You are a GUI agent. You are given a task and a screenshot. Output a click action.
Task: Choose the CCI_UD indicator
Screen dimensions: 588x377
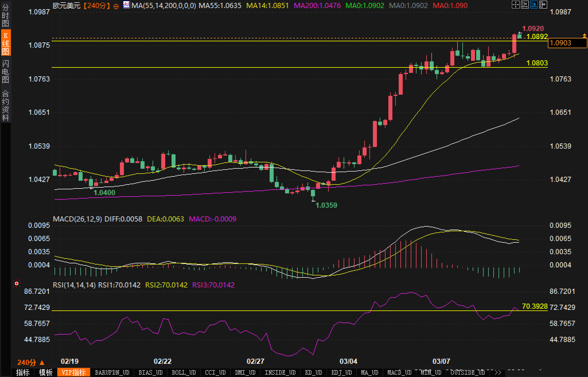click(x=215, y=373)
